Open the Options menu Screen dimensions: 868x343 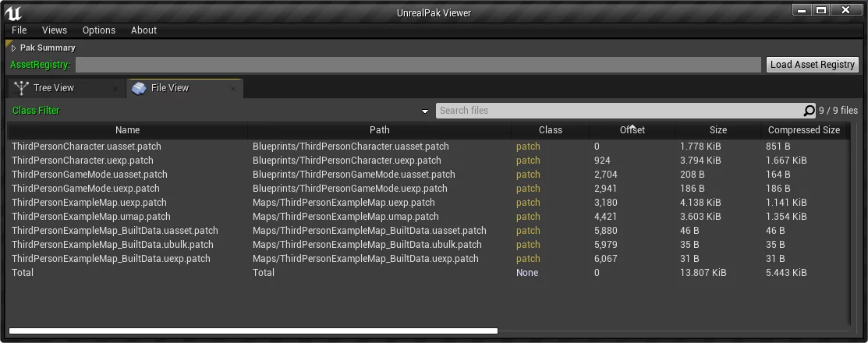point(99,30)
